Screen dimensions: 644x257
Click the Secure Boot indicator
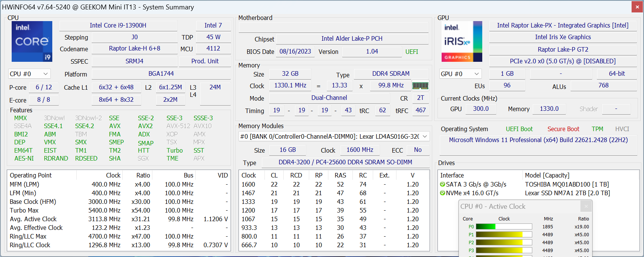(x=563, y=129)
